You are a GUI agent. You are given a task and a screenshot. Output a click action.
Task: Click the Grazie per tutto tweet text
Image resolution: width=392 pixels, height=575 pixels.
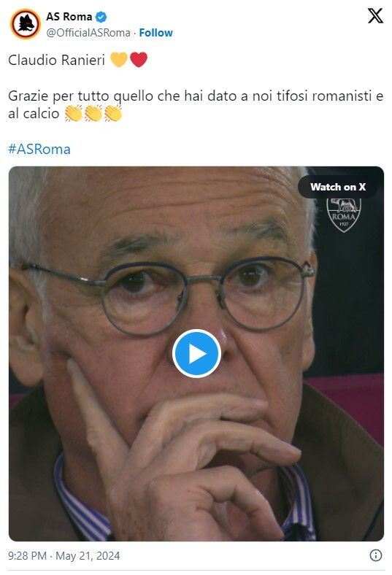196,104
